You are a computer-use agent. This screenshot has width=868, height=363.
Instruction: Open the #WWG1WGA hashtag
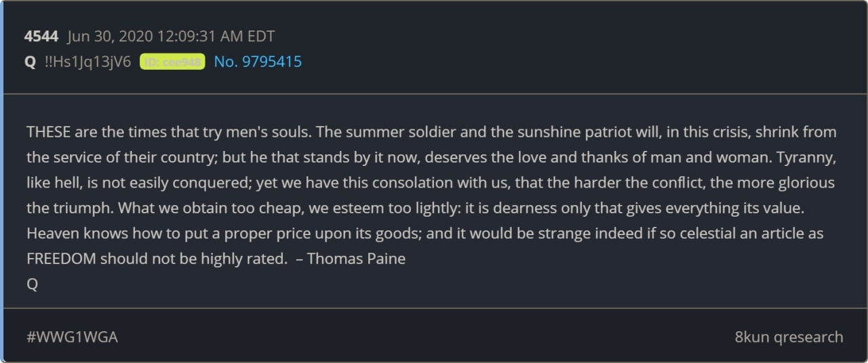(72, 337)
